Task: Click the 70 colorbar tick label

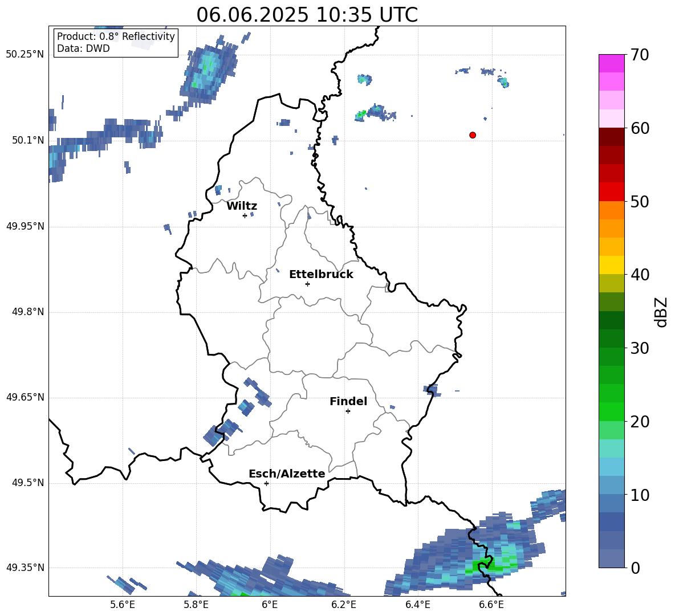Action: pyautogui.click(x=640, y=55)
